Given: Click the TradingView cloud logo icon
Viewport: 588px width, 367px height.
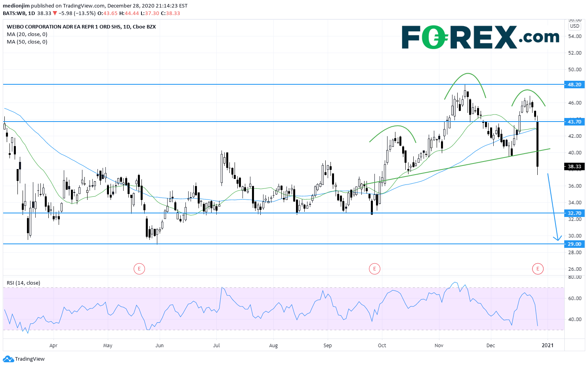Looking at the screenshot, I should click(x=8, y=359).
